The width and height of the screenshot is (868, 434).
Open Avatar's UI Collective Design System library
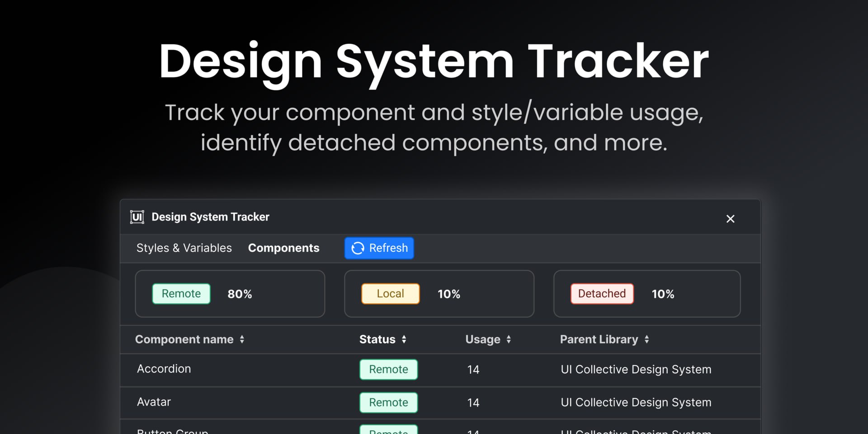[636, 402]
